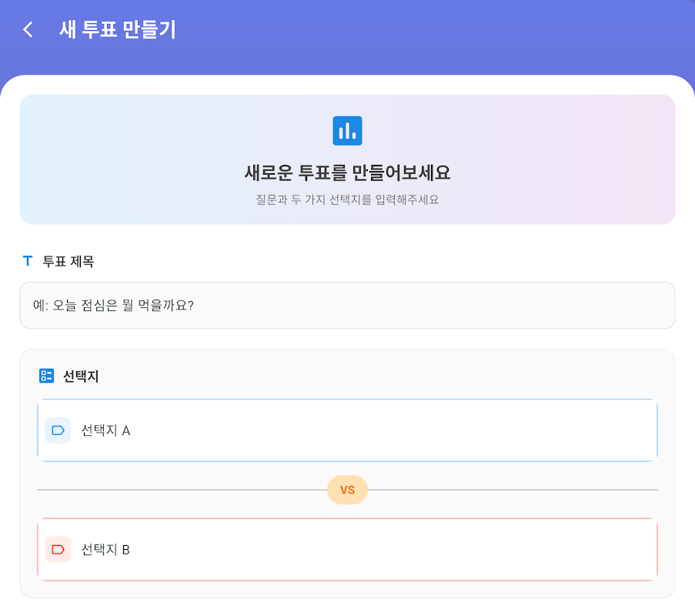Click the 질문과 두 가지 선택지를 입력해주세요 subtitle
Screen dimensions: 695x616
click(x=347, y=199)
